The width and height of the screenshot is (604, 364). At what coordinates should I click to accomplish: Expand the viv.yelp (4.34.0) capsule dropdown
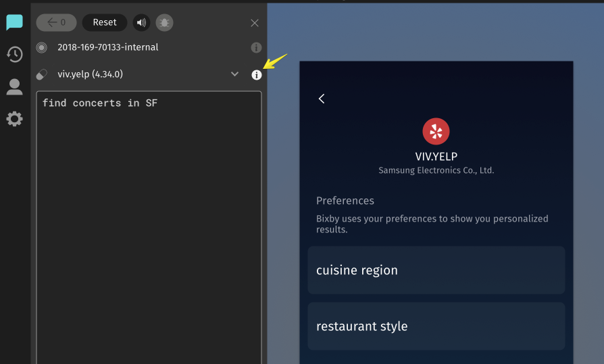tap(234, 74)
